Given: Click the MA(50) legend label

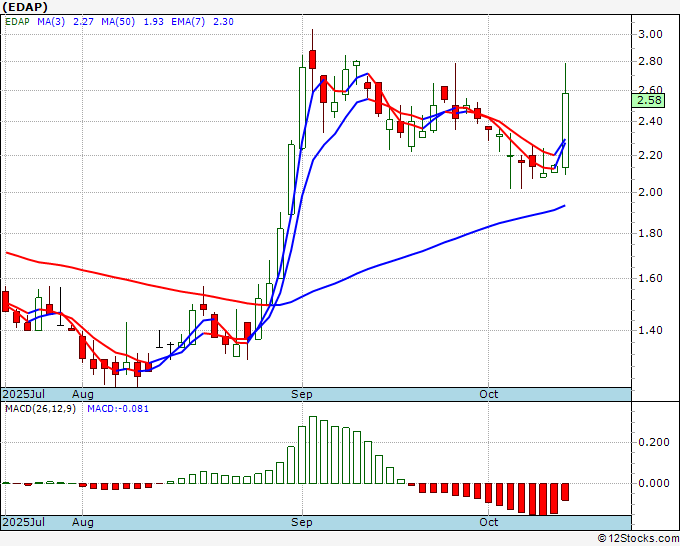Looking at the screenshot, I should [x=118, y=22].
